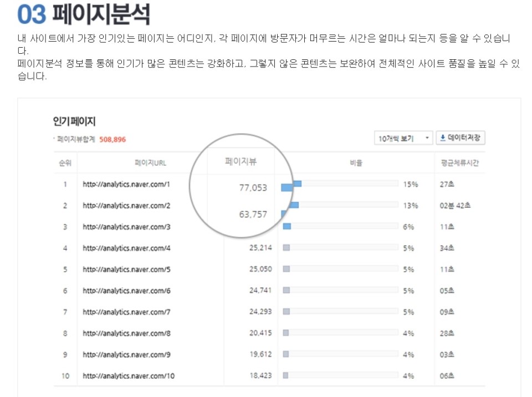Click the 데이터저장 button
Screen dimensions: 532x397
[460, 138]
